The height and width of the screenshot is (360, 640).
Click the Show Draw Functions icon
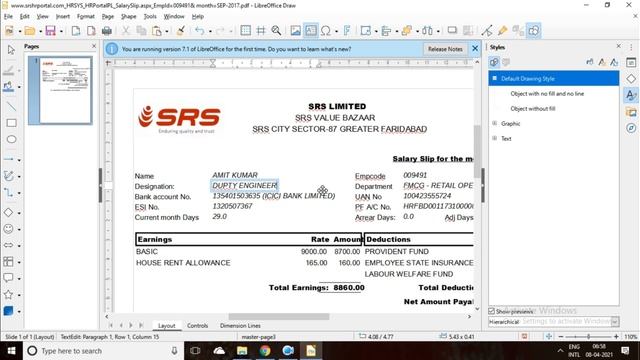pos(534,31)
